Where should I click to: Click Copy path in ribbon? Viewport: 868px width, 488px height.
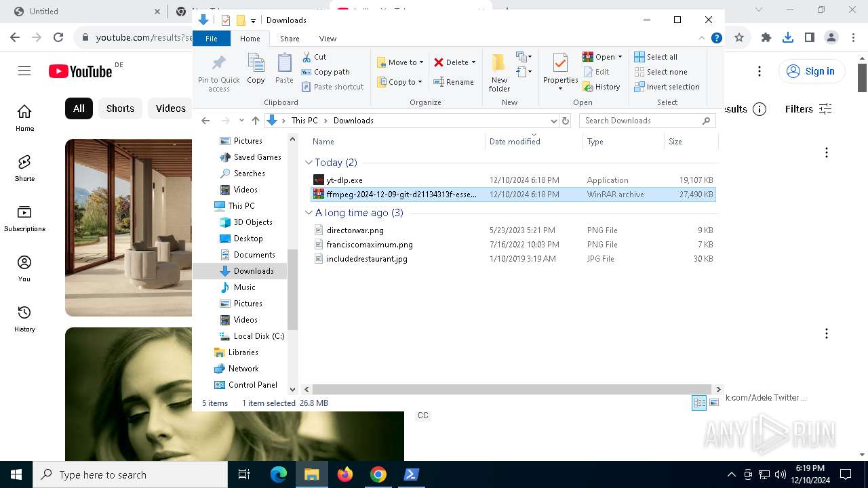point(325,72)
